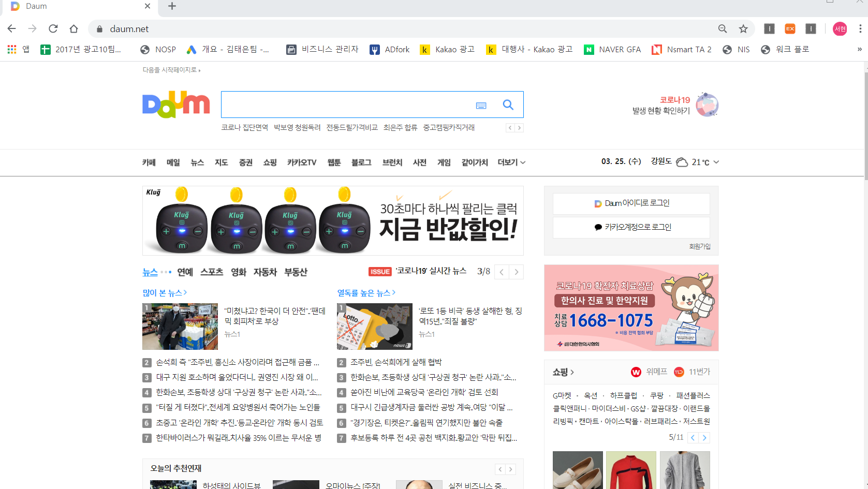Image resolution: width=868 pixels, height=489 pixels.
Task: Expand the 강원도 weather dropdown arrow
Action: tap(716, 162)
